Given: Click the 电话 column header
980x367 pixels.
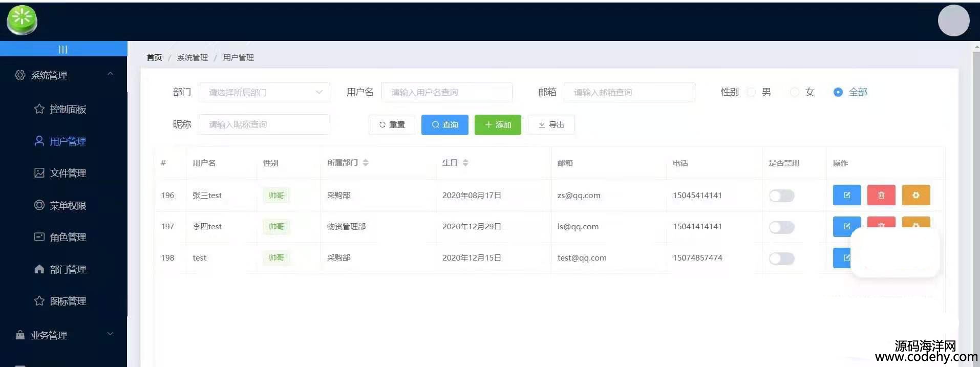Looking at the screenshot, I should [x=680, y=163].
